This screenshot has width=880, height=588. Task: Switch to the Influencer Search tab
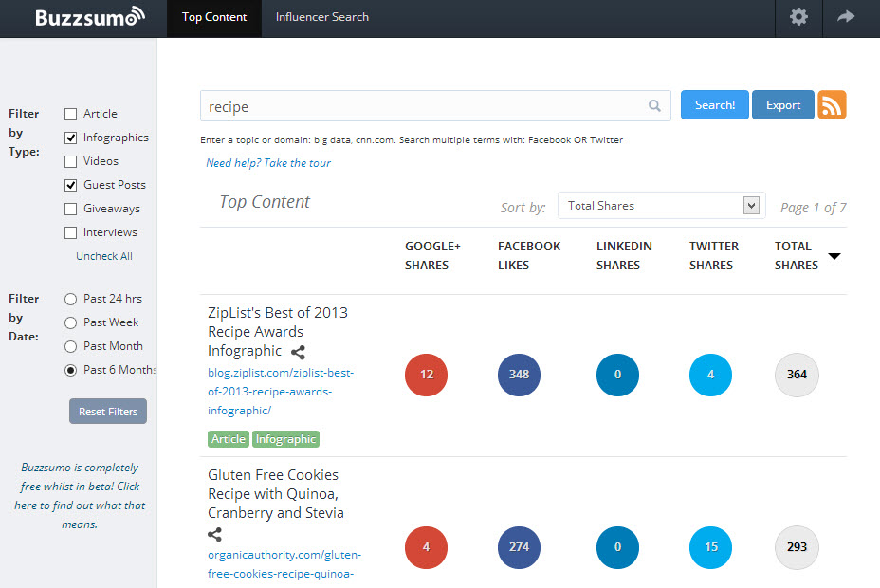(x=322, y=17)
